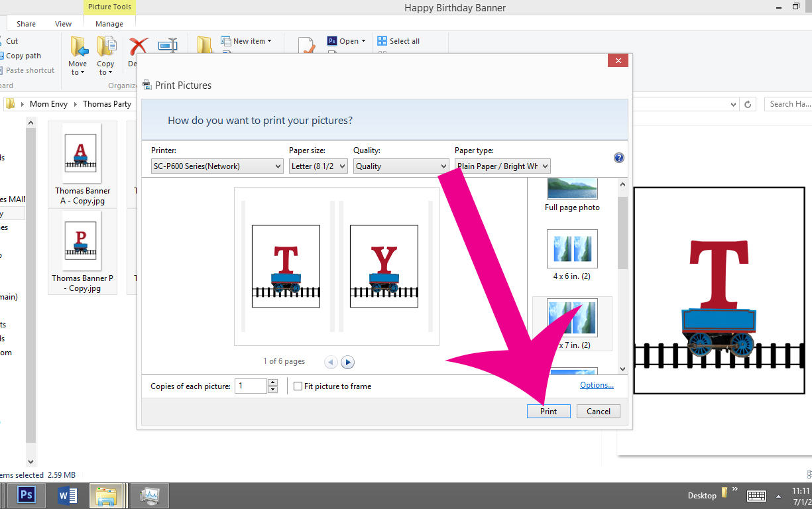Open the touch keyboard from the taskbar

click(757, 495)
